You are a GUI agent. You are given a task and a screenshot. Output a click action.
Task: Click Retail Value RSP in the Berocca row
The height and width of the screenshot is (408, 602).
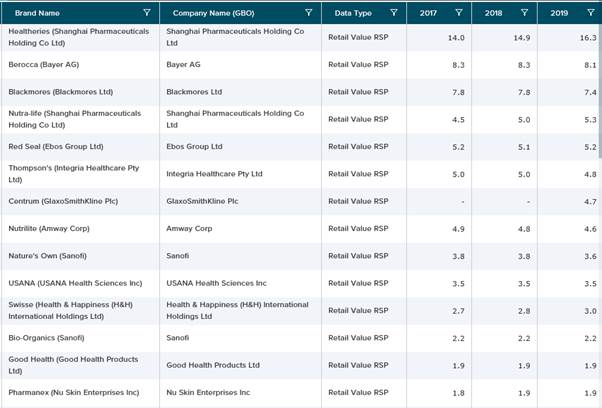358,64
